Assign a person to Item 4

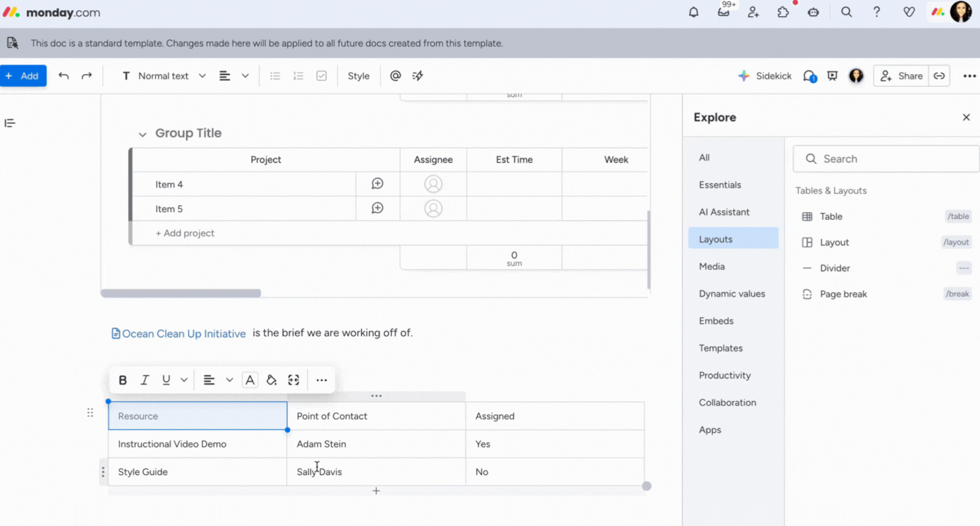tap(433, 184)
